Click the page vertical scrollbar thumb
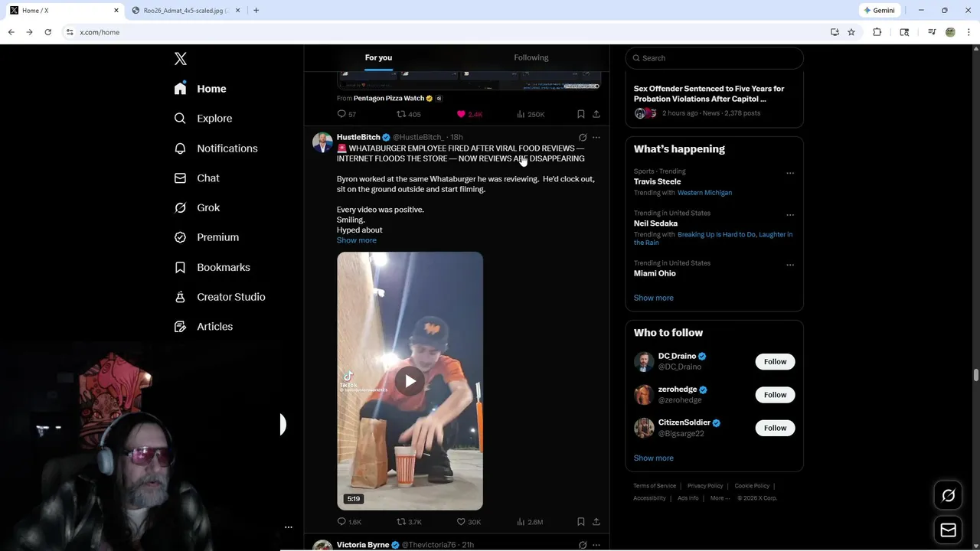The width and height of the screenshot is (980, 551). (975, 375)
